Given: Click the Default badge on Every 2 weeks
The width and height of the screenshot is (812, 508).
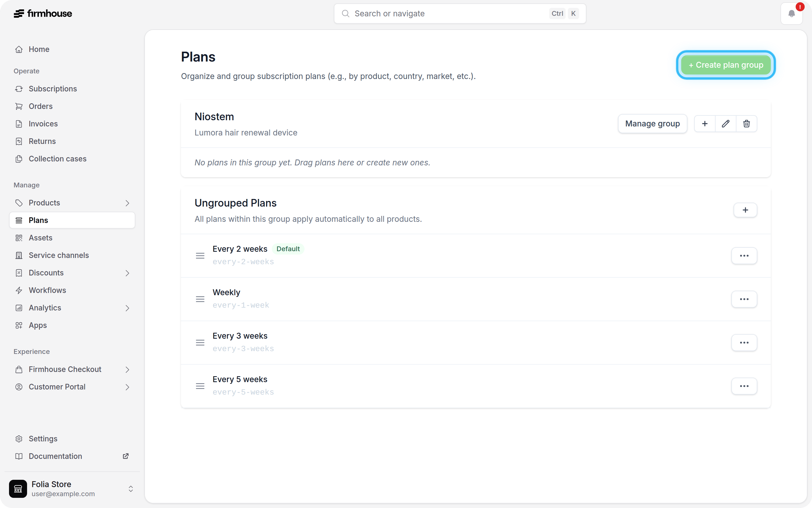Looking at the screenshot, I should coord(288,249).
